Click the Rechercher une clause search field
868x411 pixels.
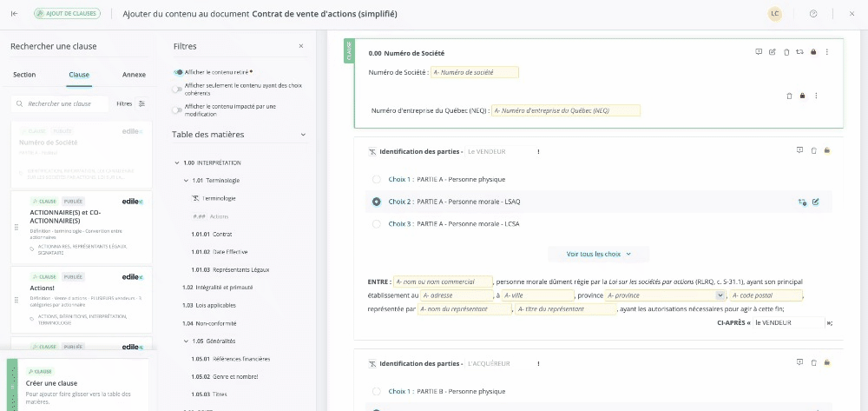[x=65, y=103]
